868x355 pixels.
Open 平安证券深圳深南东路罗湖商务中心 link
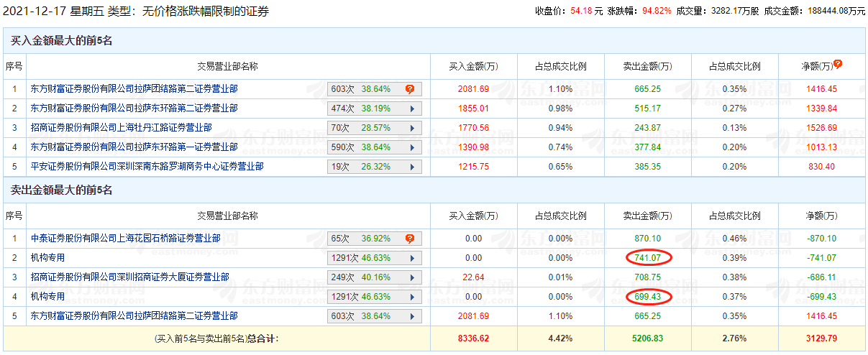[x=147, y=167]
